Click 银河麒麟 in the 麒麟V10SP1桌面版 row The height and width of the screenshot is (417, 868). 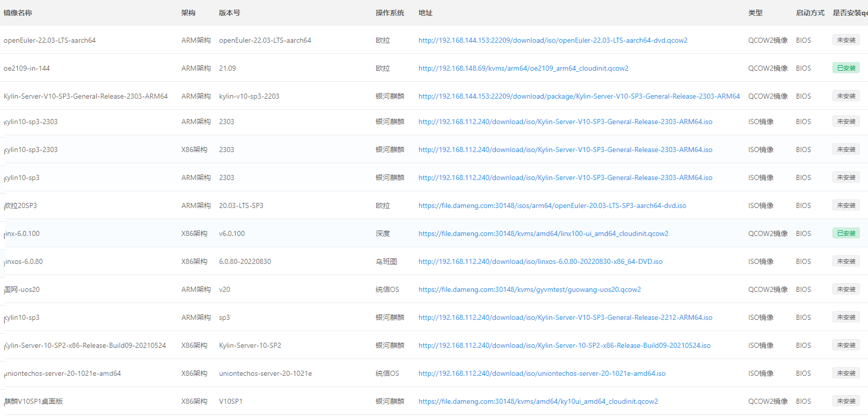tap(390, 401)
